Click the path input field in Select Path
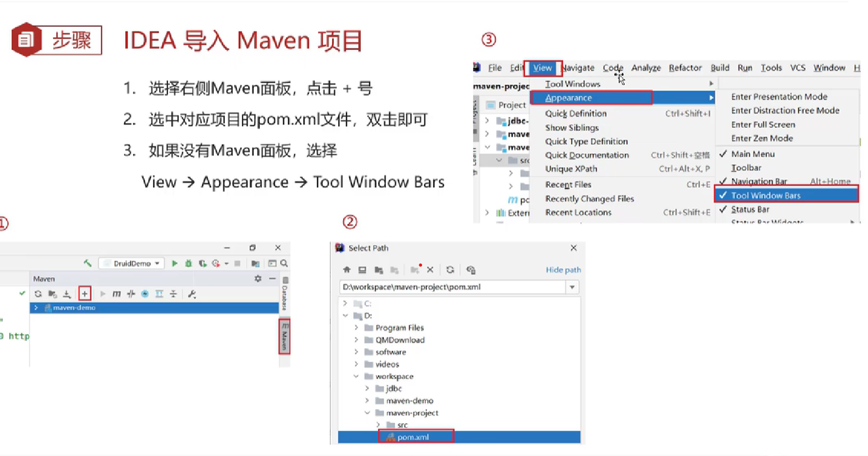Image resolution: width=868 pixels, height=456 pixels. coord(453,287)
